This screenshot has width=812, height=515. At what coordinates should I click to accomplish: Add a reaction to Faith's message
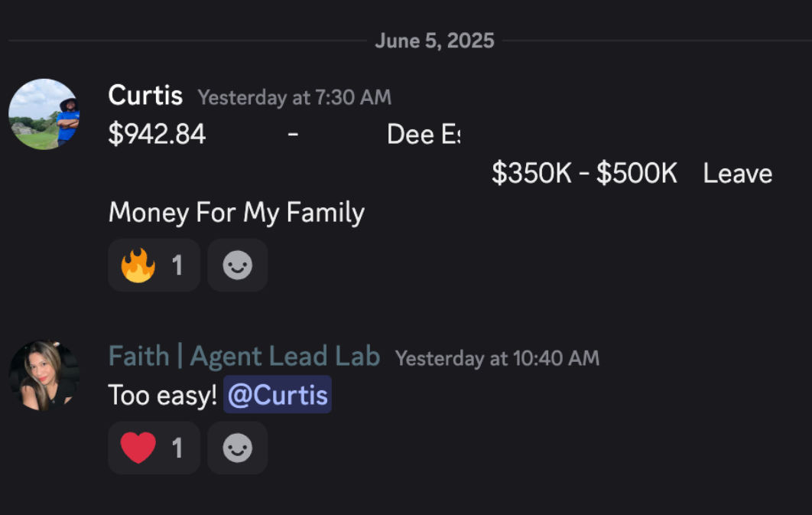(x=238, y=448)
